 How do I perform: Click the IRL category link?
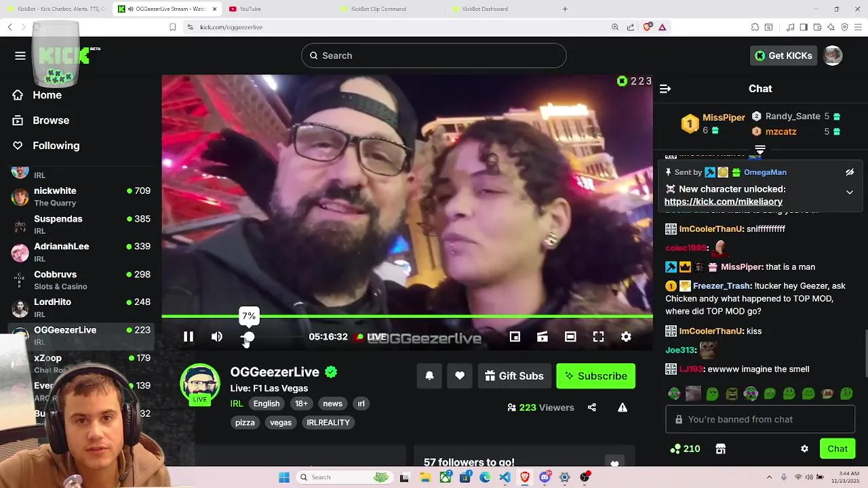[x=237, y=403]
